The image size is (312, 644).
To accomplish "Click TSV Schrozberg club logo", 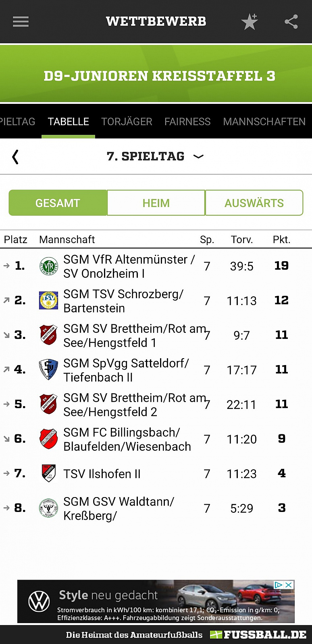I will [x=48, y=301].
